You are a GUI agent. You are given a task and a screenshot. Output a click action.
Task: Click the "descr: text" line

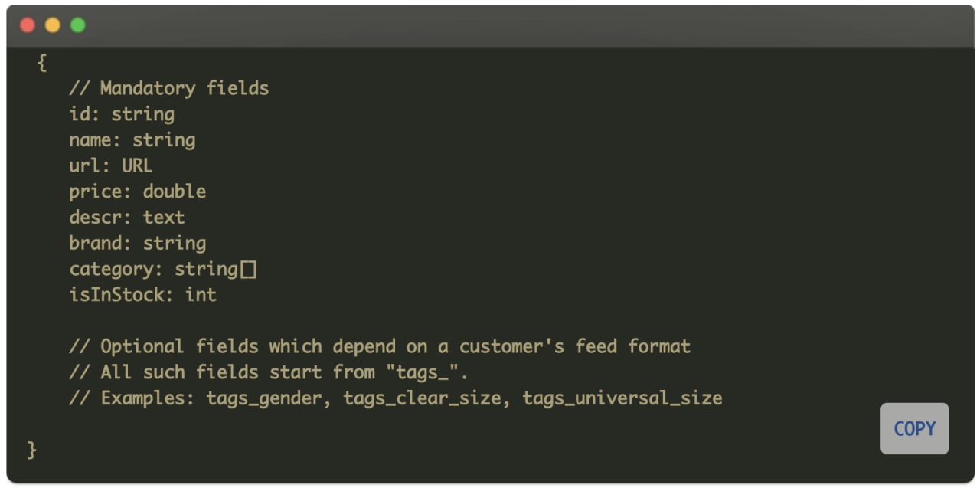point(127,218)
